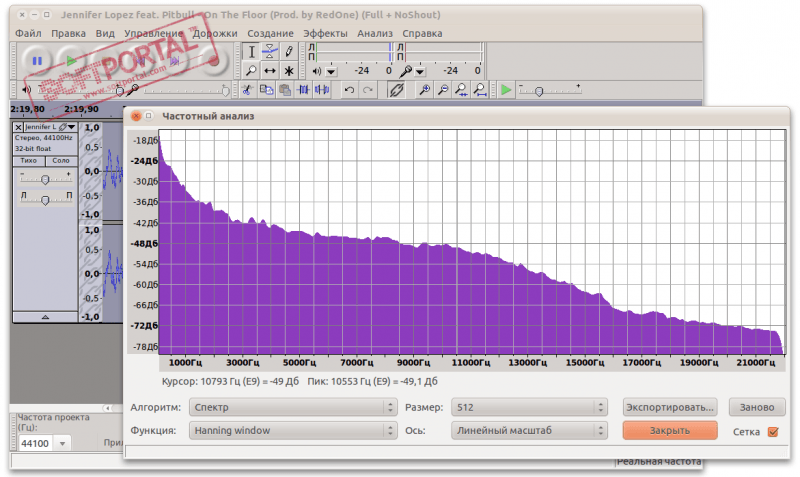800x477 pixels.
Task: Click the Trim audio icon
Action: pos(304,90)
